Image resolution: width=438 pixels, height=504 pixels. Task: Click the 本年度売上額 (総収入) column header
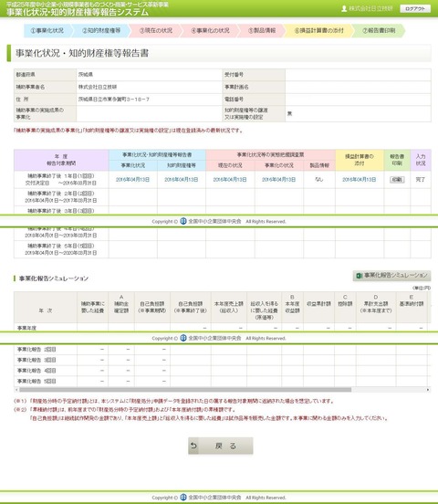click(229, 308)
